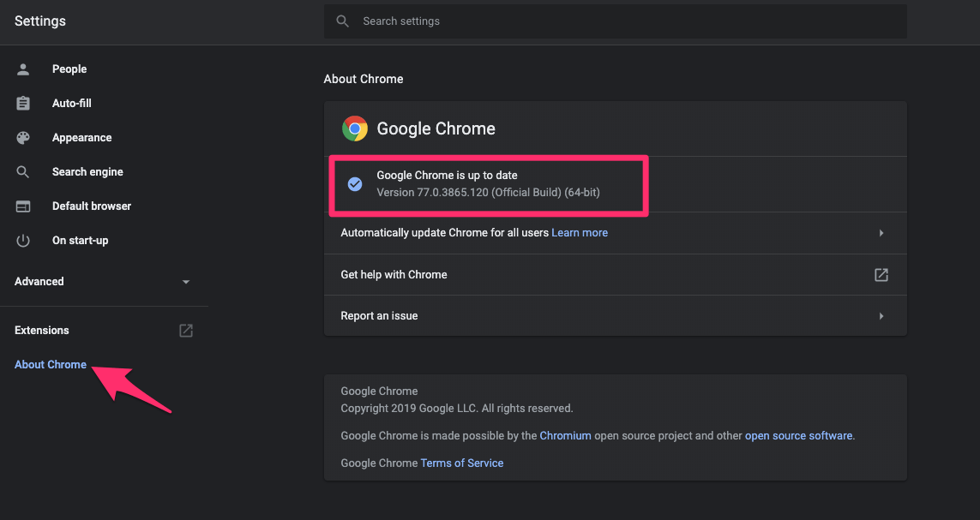View Chrome's Terms of Service
This screenshot has width=980, height=520.
(x=461, y=463)
